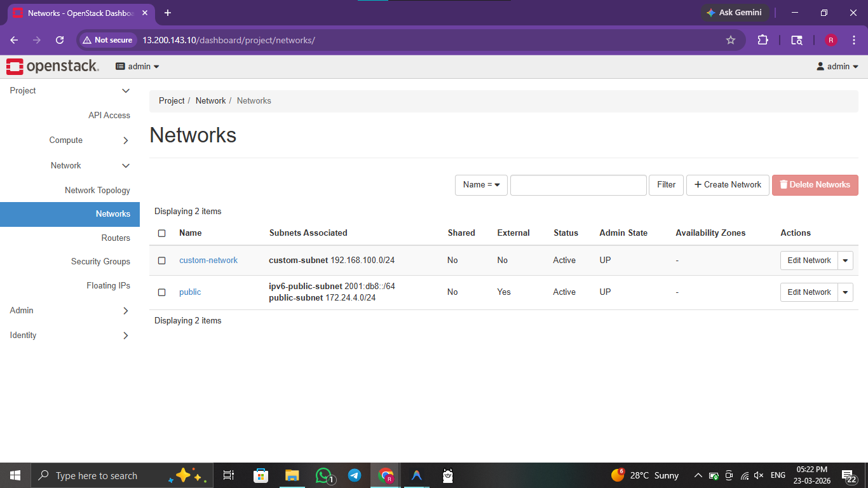The width and height of the screenshot is (868, 488).
Task: Open weather widget 28°C Sunny
Action: coord(645,475)
